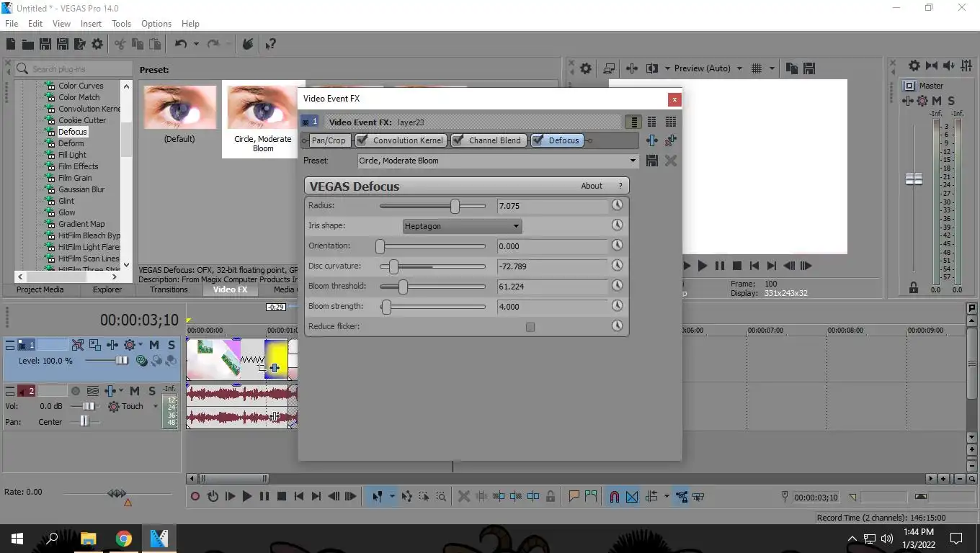
Task: Open the Tools menu
Action: [121, 24]
